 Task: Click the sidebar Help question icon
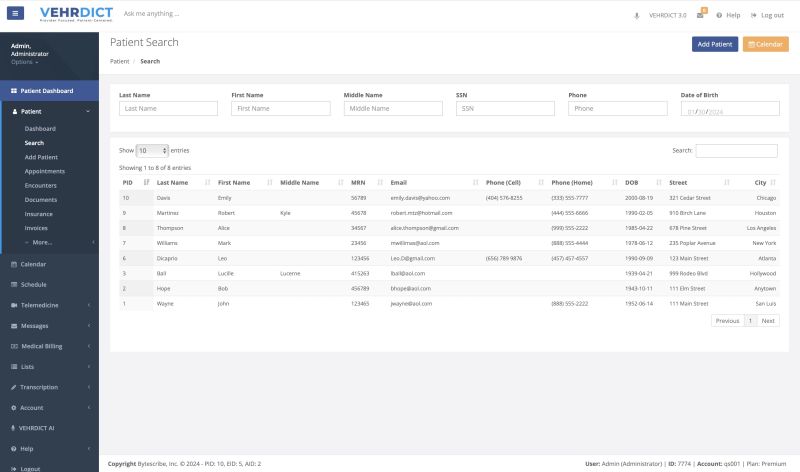pos(14,449)
